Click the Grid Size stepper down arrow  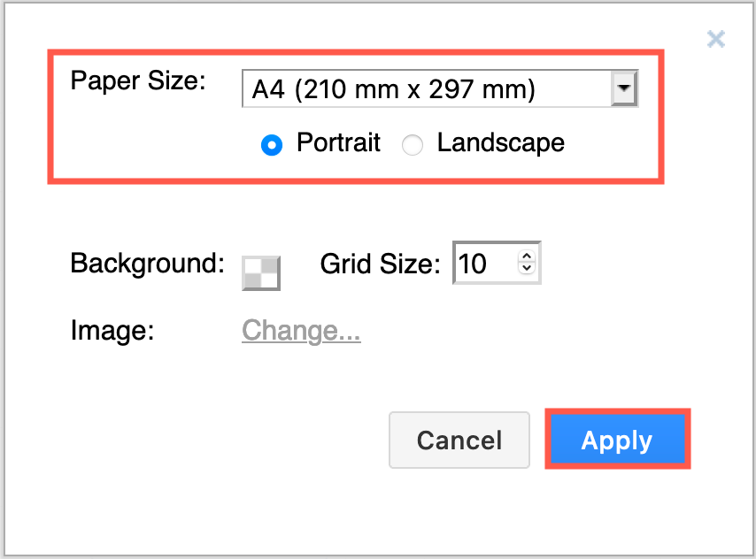click(527, 269)
